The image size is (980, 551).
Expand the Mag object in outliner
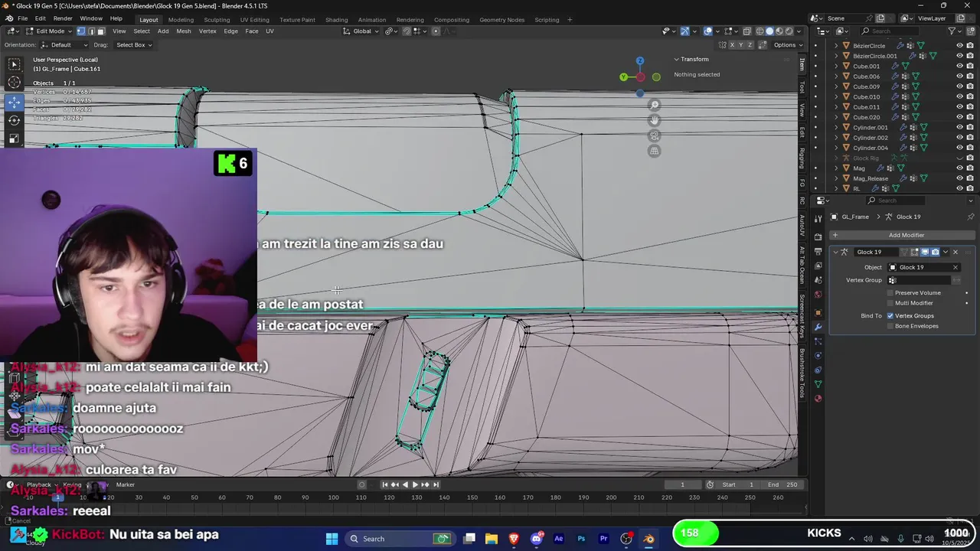tap(836, 168)
